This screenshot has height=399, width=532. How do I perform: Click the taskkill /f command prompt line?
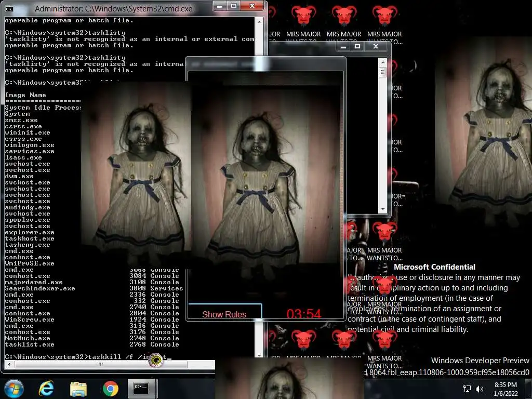click(87, 357)
